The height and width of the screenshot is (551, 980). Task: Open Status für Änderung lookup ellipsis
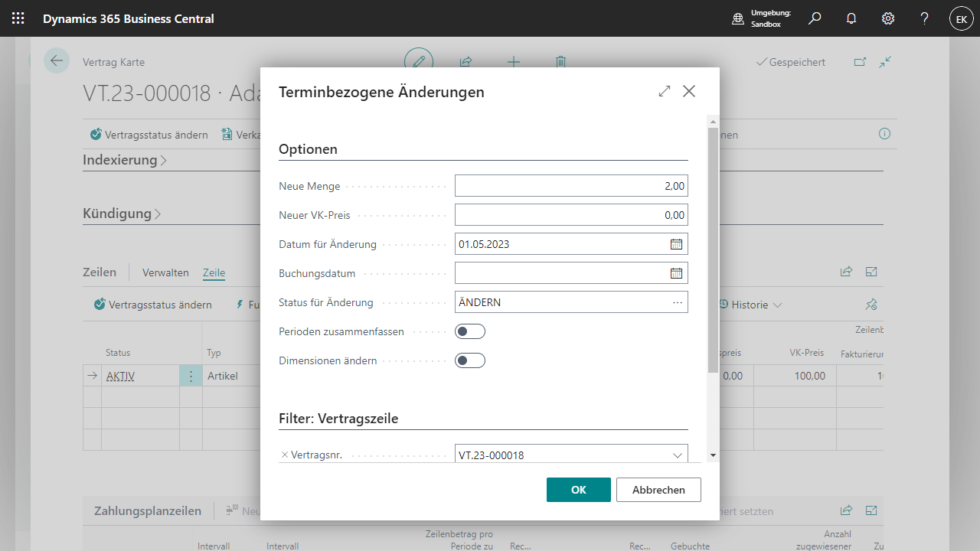click(677, 302)
